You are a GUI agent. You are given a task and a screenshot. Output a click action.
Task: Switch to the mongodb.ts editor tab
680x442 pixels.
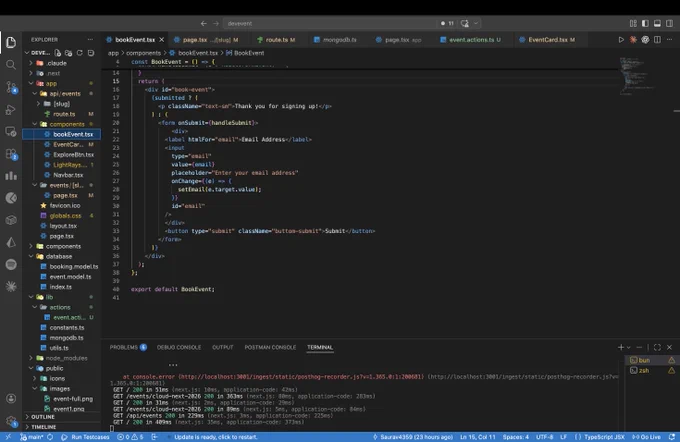point(335,39)
